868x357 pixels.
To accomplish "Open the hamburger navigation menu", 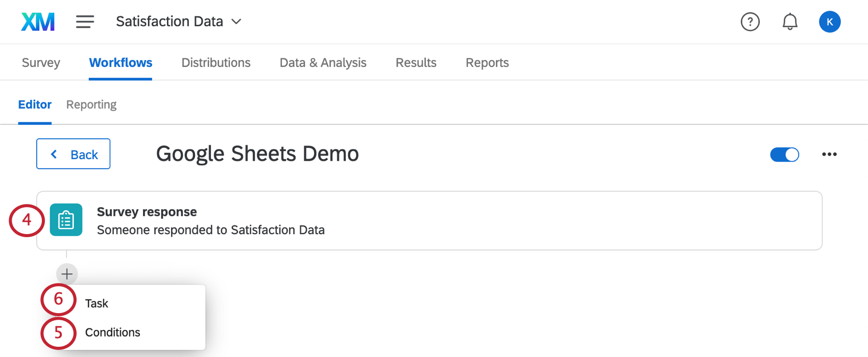I will (x=85, y=22).
